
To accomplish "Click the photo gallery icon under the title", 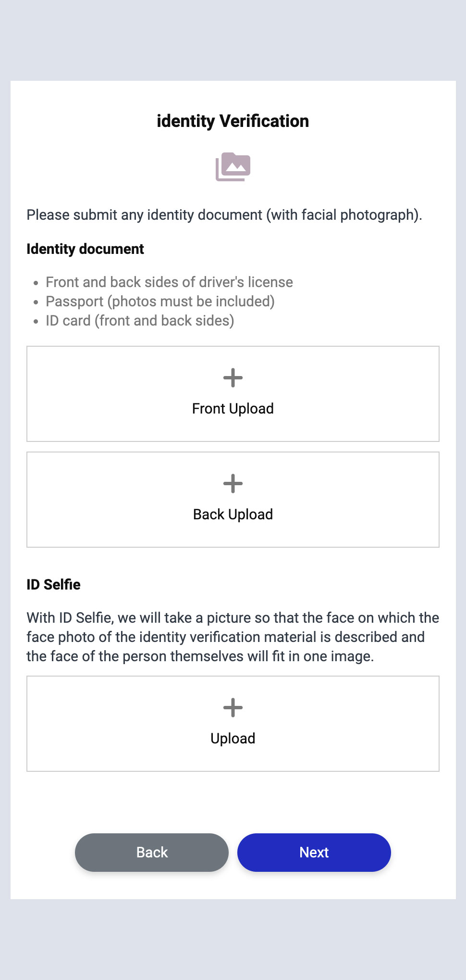I will pyautogui.click(x=233, y=167).
